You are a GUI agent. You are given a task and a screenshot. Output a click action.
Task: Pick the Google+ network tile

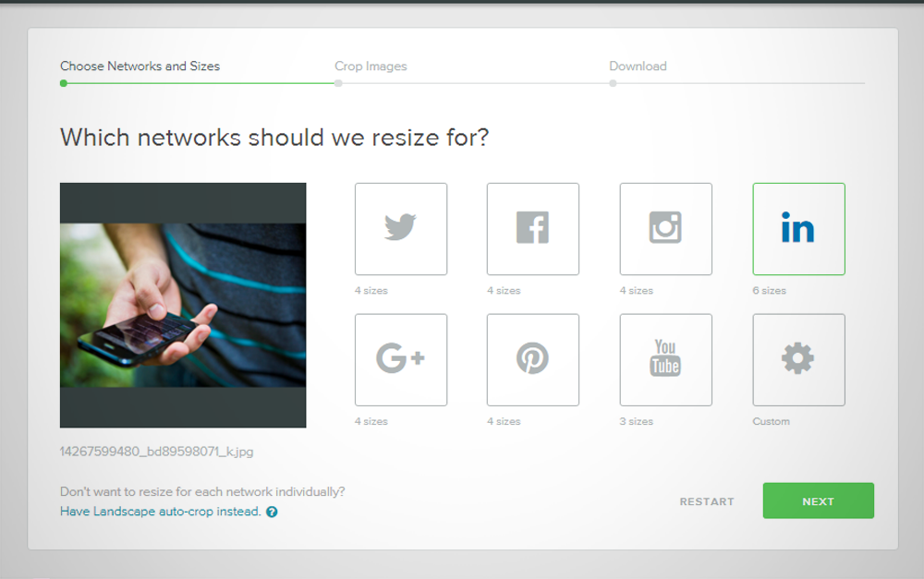point(400,359)
